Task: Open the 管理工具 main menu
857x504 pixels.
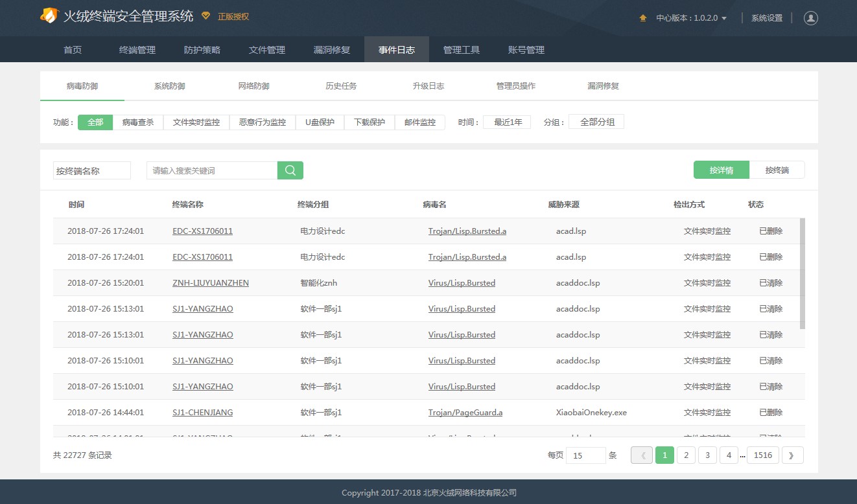Action: pos(462,50)
